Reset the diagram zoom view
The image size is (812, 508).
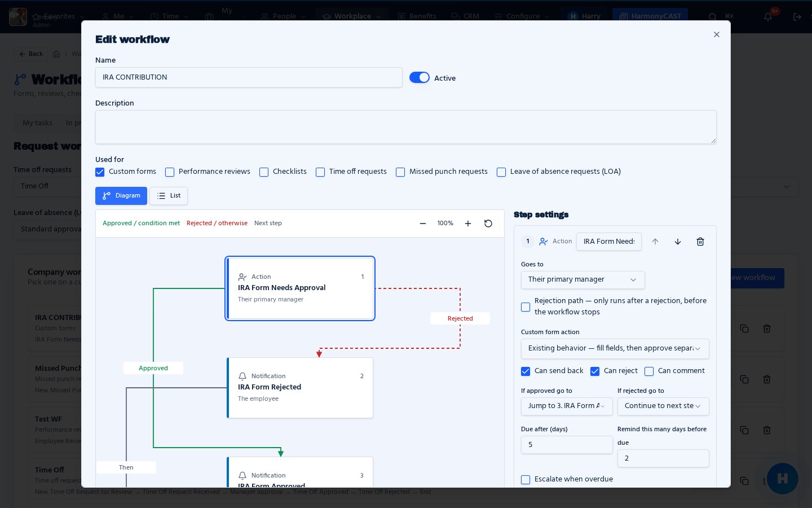pyautogui.click(x=488, y=224)
